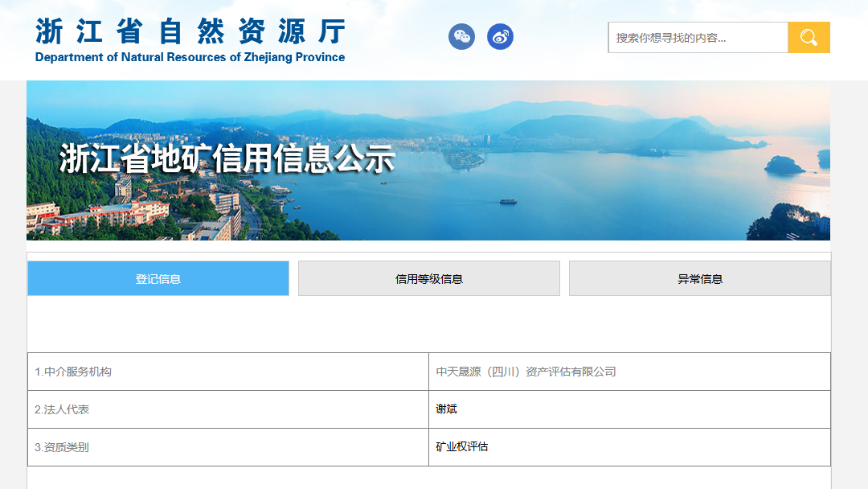Select the chat bubbles icon next to search

[x=461, y=36]
